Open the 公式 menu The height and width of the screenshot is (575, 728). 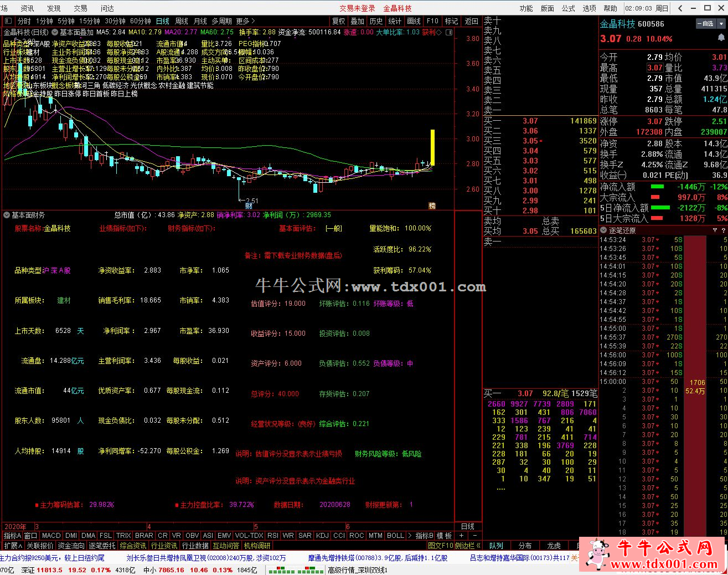click(x=569, y=8)
